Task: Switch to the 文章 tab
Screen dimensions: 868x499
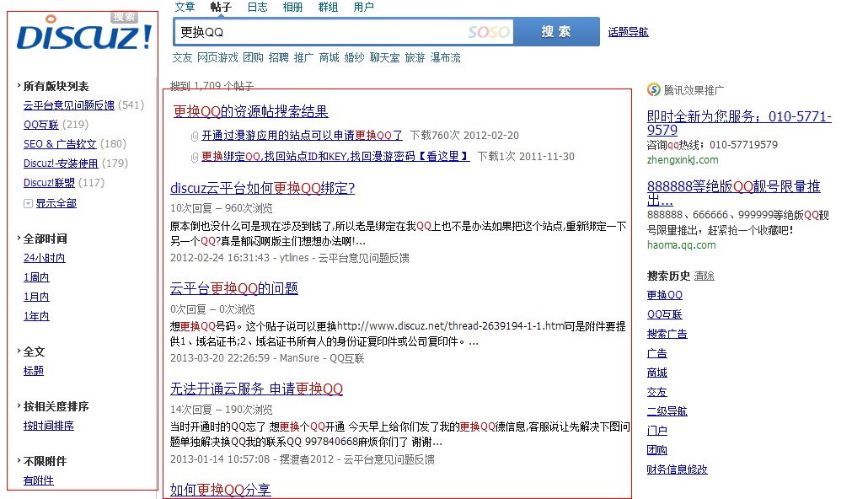Action: (185, 7)
